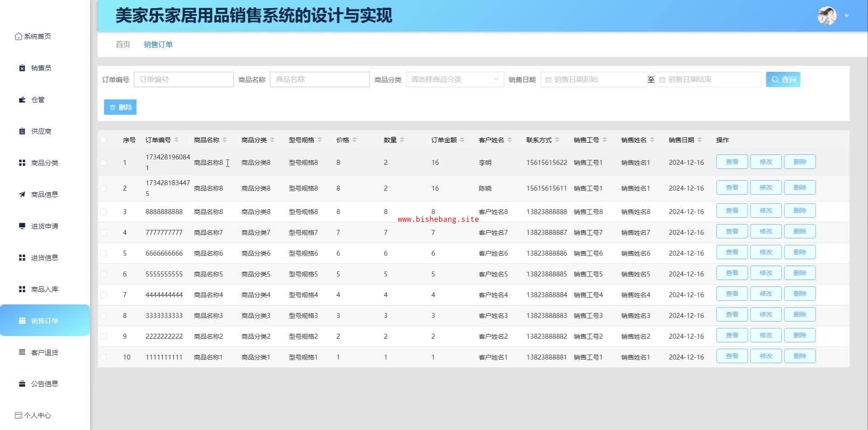Screen dimensions: 868x430
Task: Click the 公告信息 briefcase icon
Action: pos(22,384)
